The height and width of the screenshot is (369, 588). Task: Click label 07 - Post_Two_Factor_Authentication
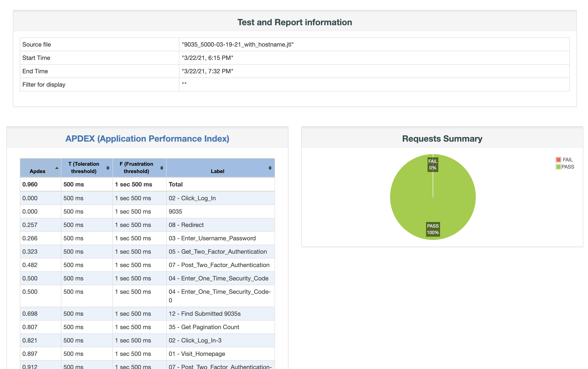click(219, 265)
